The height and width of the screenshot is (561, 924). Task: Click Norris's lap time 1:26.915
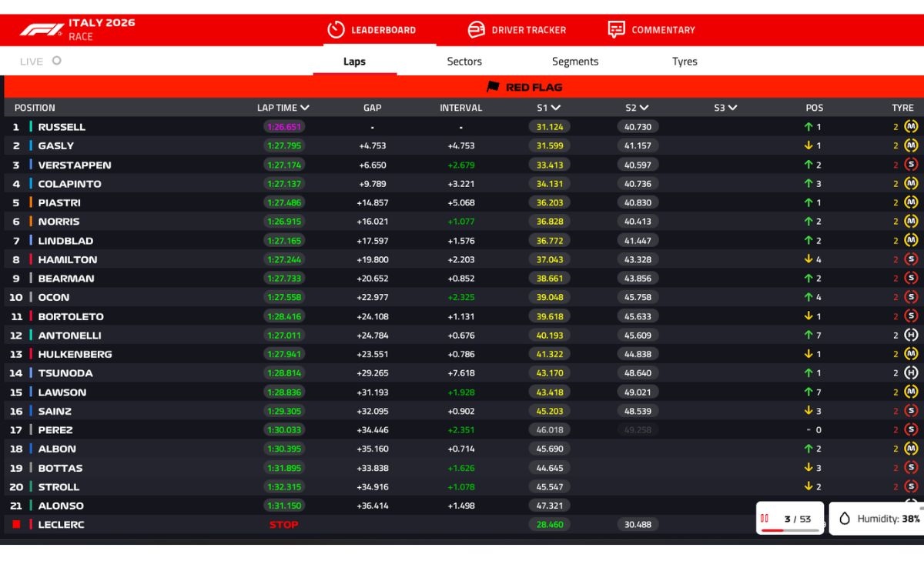(x=284, y=222)
